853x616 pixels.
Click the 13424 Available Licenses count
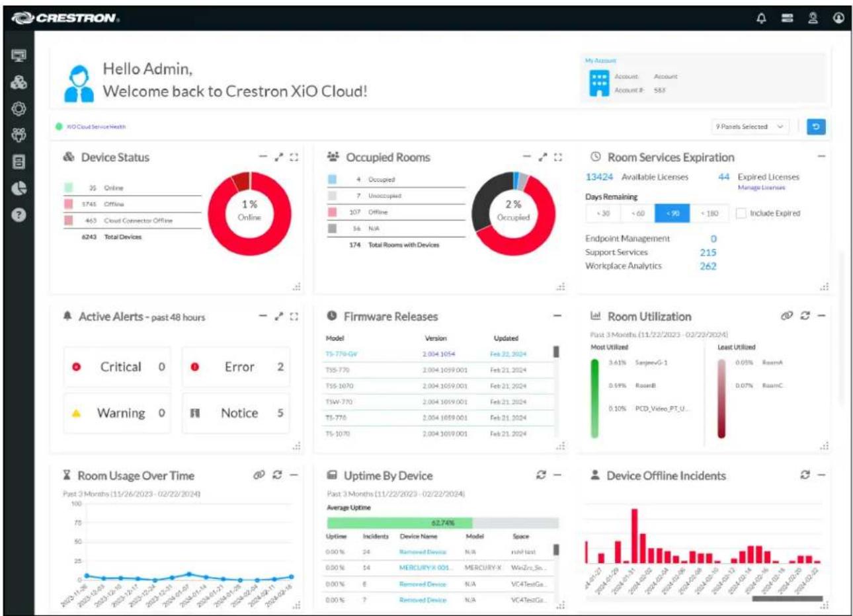[599, 177]
